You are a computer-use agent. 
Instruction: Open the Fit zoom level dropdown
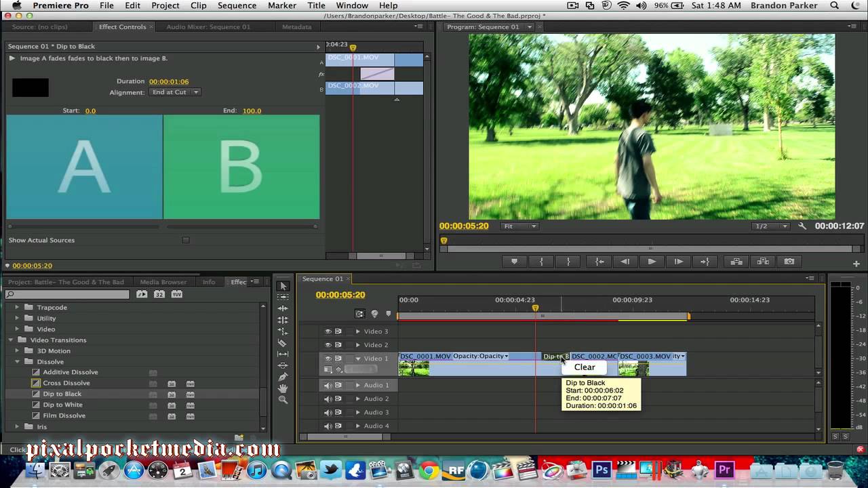(x=519, y=226)
